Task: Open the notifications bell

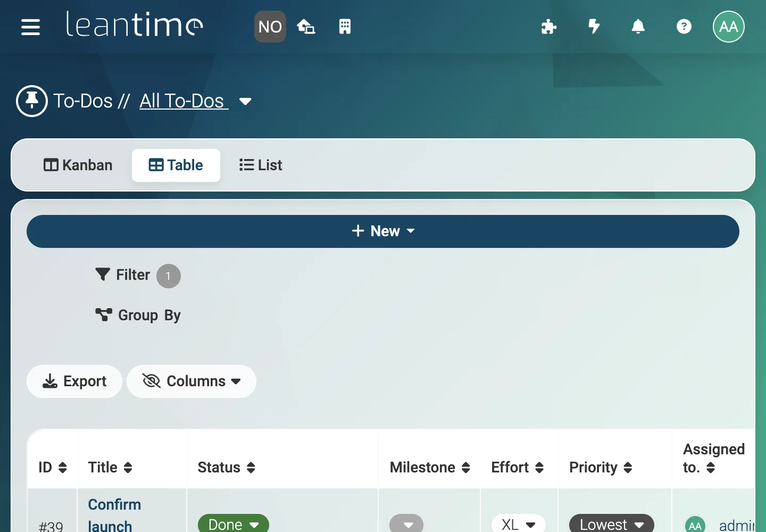Action: click(638, 27)
